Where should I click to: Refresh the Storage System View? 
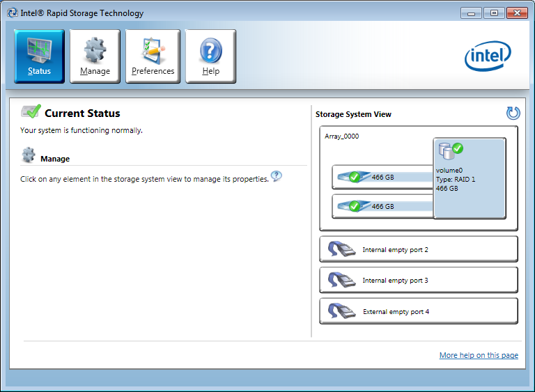pos(513,113)
